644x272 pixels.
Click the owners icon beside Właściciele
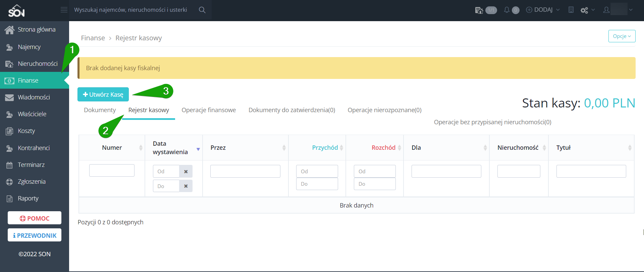click(x=9, y=114)
